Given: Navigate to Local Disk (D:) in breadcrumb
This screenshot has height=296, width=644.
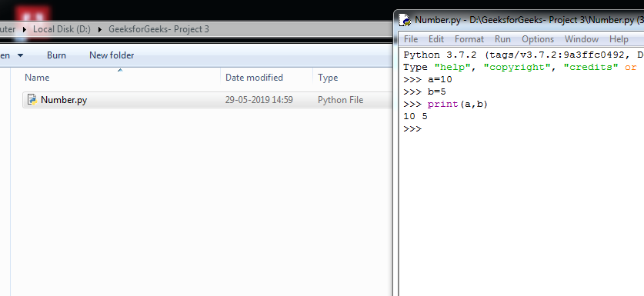Looking at the screenshot, I should point(62,29).
